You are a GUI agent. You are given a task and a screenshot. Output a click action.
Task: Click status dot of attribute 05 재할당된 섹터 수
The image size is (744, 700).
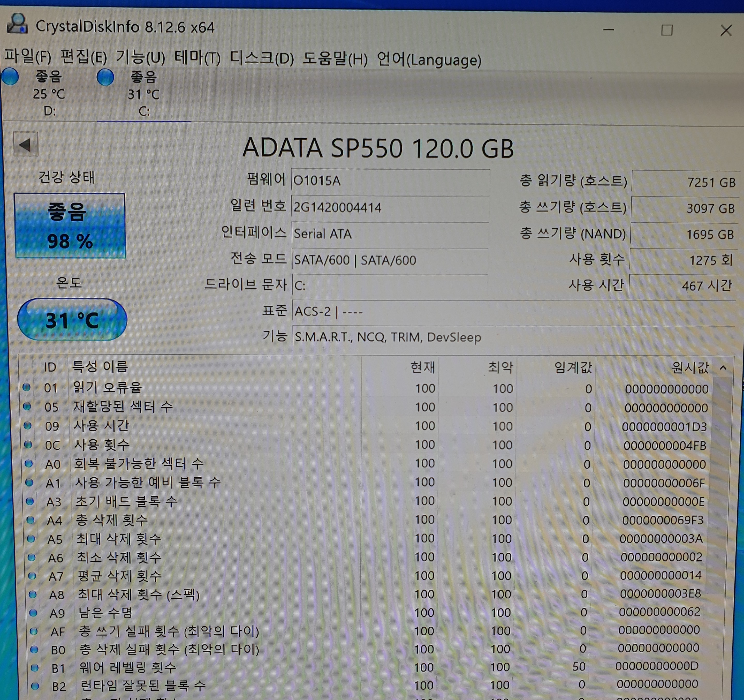tap(27, 406)
